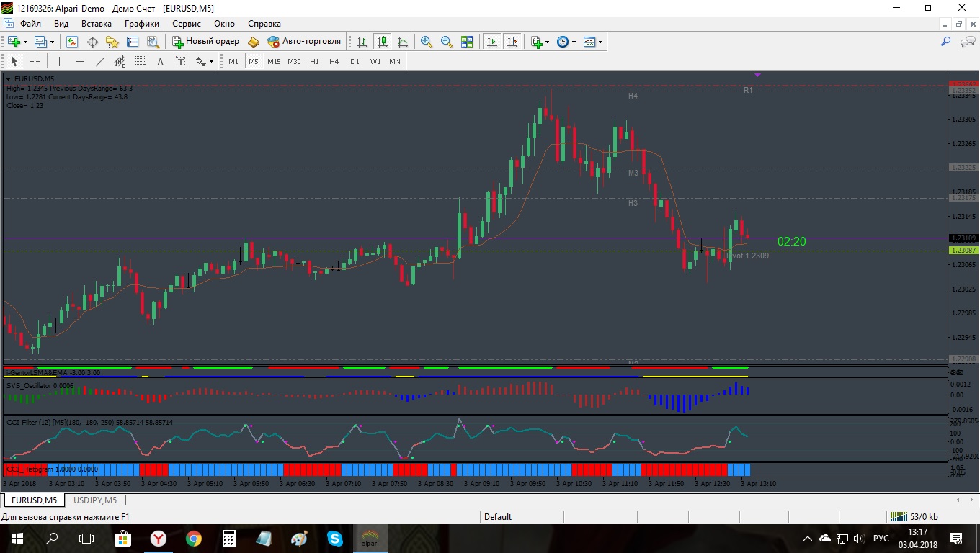Open the Periods clock icon
980x553 pixels.
tap(563, 42)
